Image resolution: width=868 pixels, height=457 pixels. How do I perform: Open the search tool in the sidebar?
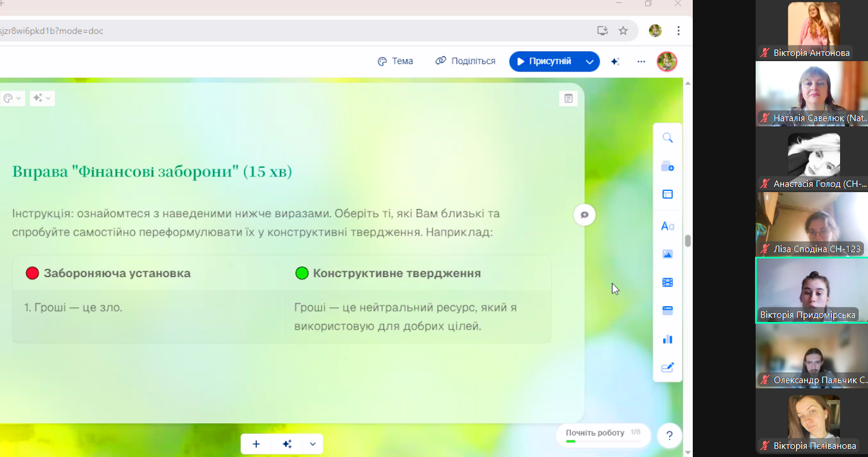pos(667,138)
